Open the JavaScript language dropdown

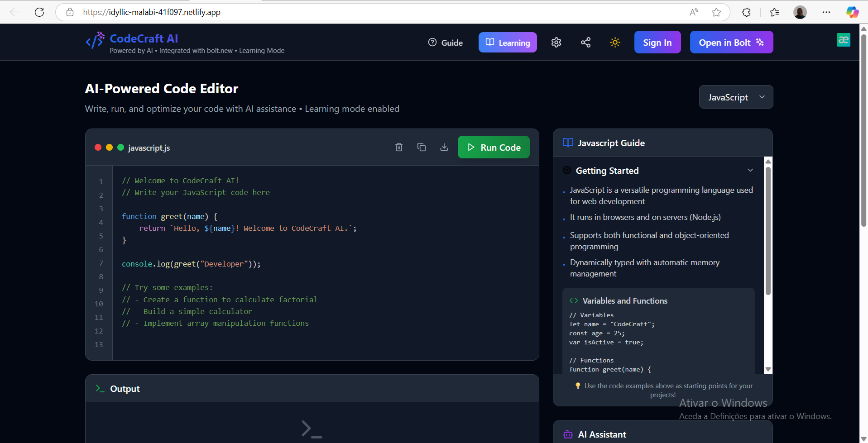pyautogui.click(x=736, y=97)
